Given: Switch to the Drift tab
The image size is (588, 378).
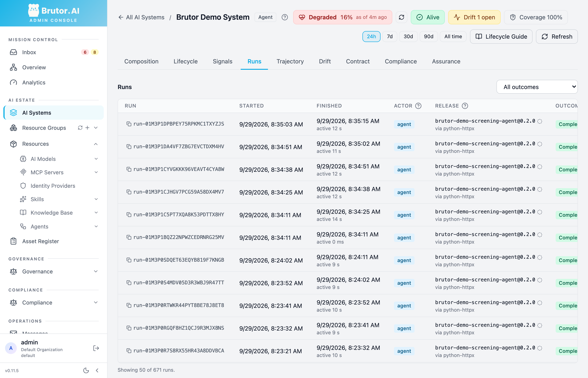Looking at the screenshot, I should 325,61.
